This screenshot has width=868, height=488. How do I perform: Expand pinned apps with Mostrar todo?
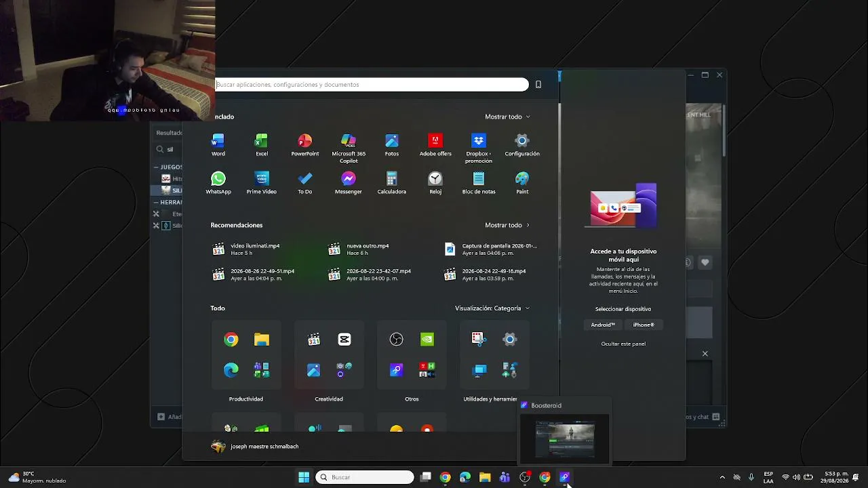(508, 117)
